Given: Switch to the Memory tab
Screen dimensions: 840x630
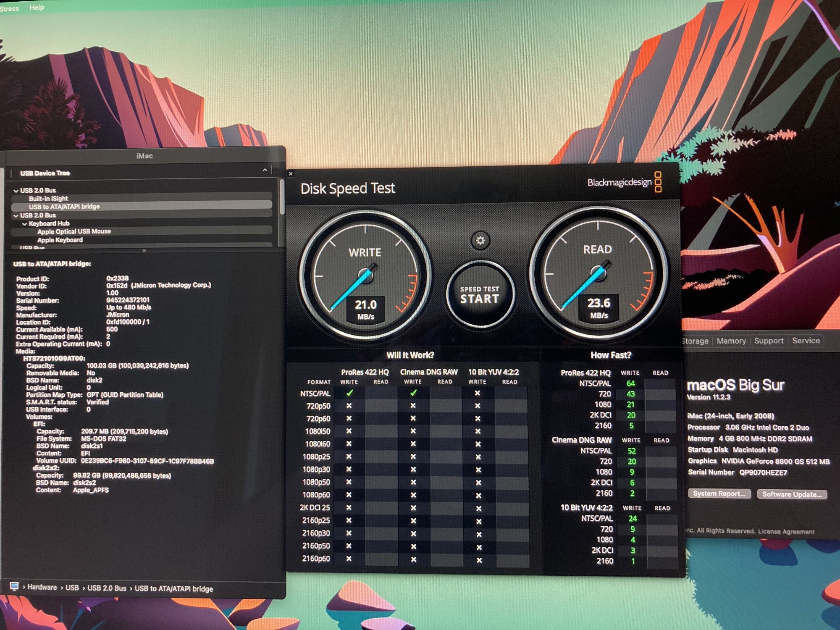Looking at the screenshot, I should coord(731,341).
